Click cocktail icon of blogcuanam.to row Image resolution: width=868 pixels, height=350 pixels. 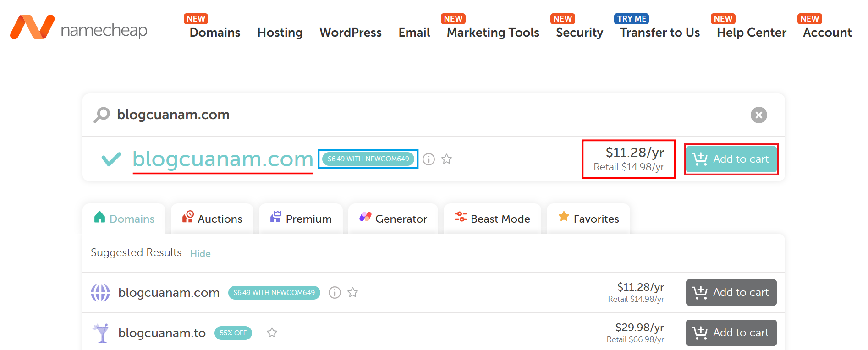101,333
